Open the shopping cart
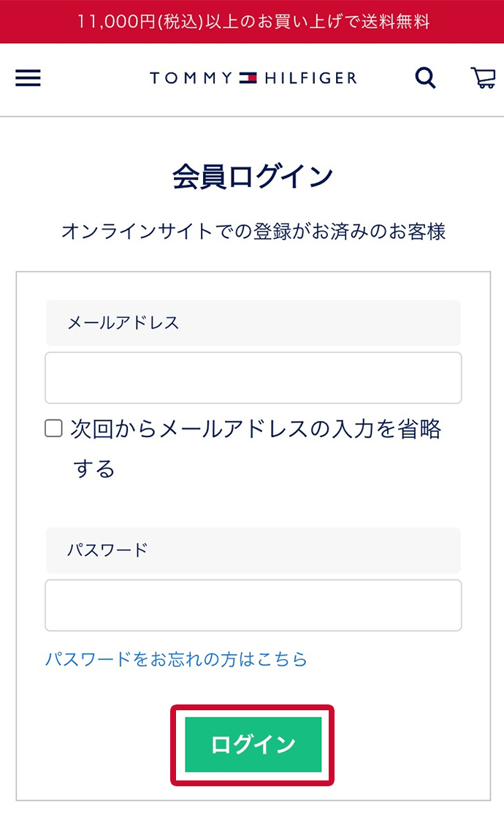 click(x=483, y=78)
